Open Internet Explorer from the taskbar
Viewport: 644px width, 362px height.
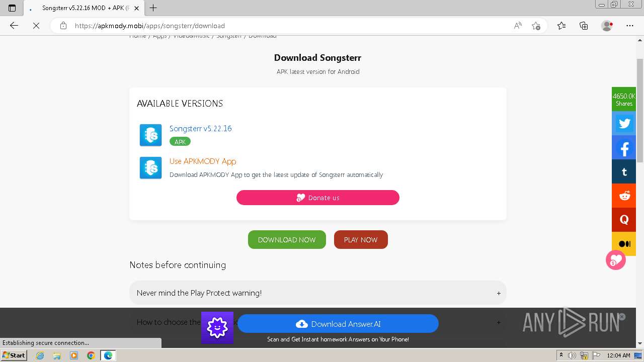click(40, 355)
